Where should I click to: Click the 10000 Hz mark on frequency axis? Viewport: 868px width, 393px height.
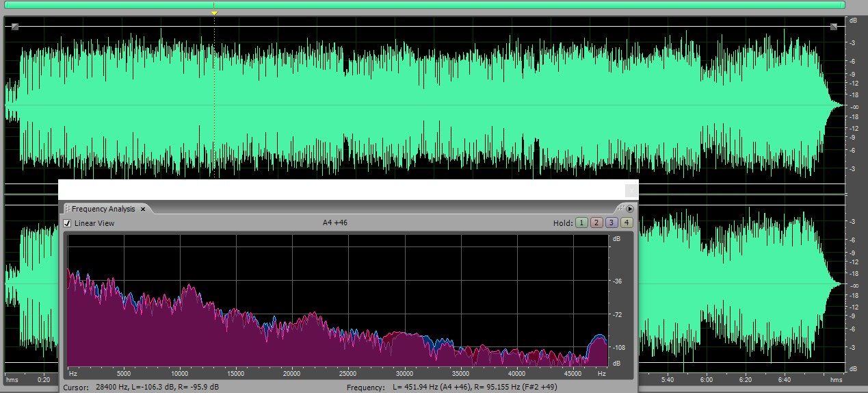[180, 374]
